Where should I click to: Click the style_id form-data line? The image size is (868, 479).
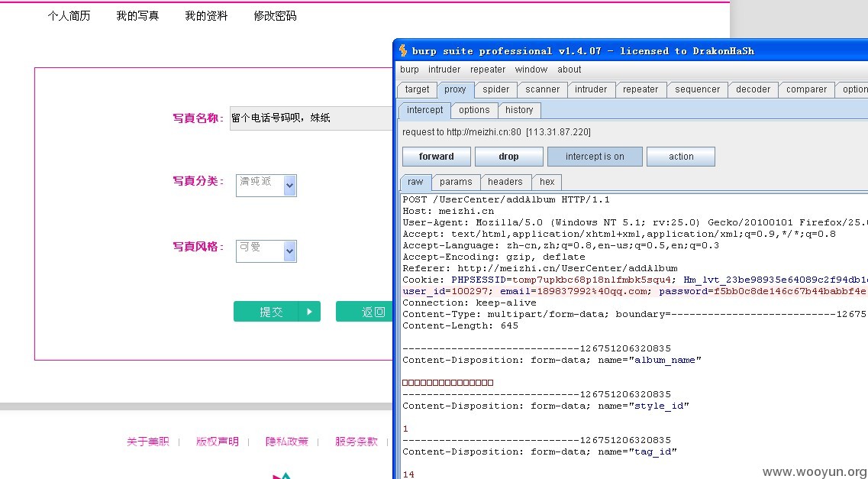[546, 406]
